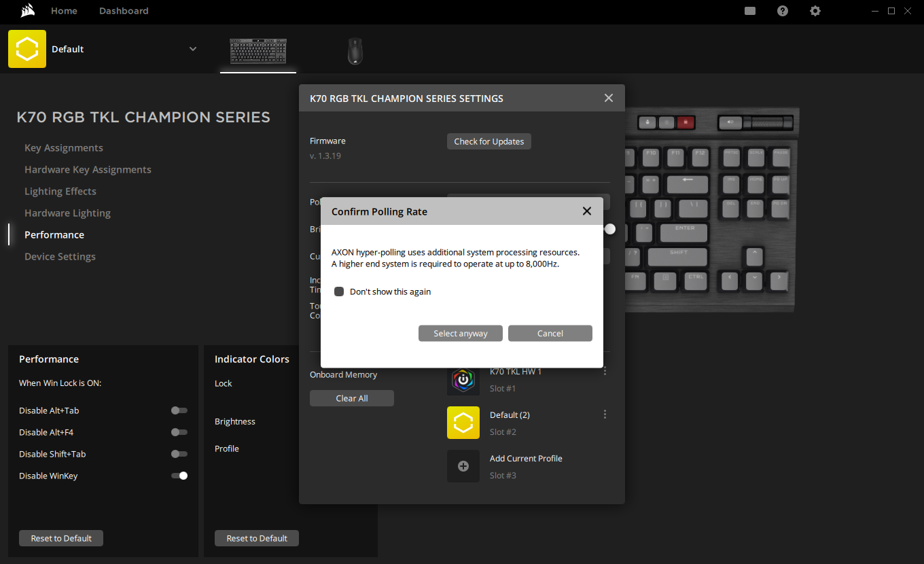Click the mute key on keyboard image

[730, 123]
